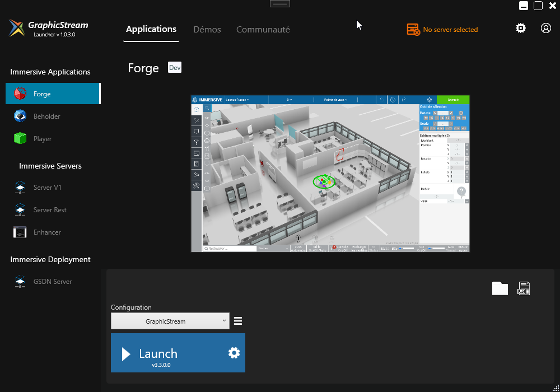Open the configuration hamburger menu

tap(238, 321)
